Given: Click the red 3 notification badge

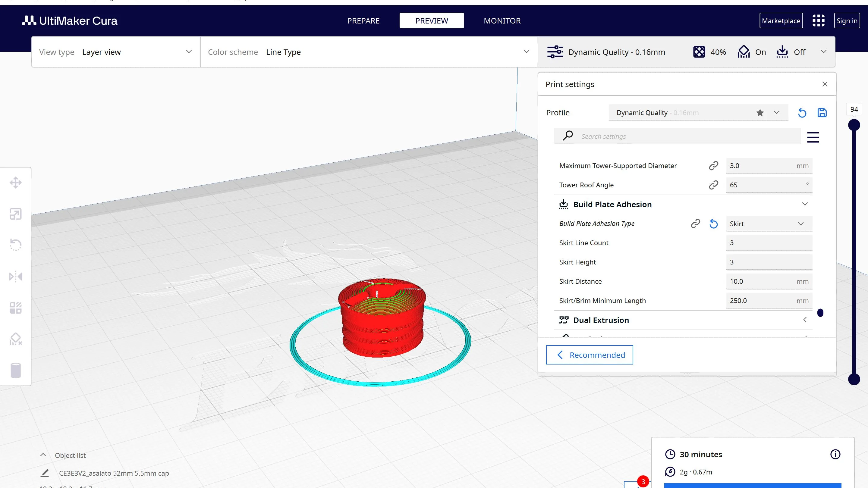Looking at the screenshot, I should click(643, 482).
